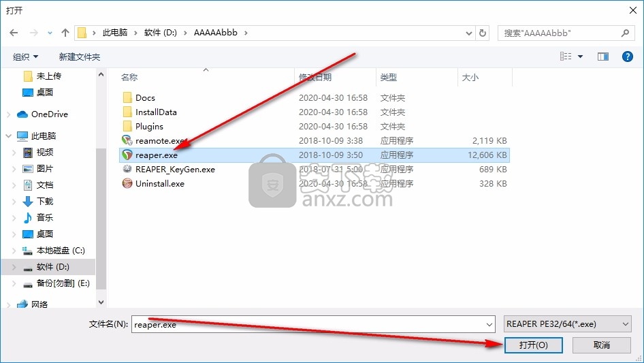Expand the 下载 tree node
Viewport: 644px width, 363px height.
[x=14, y=202]
